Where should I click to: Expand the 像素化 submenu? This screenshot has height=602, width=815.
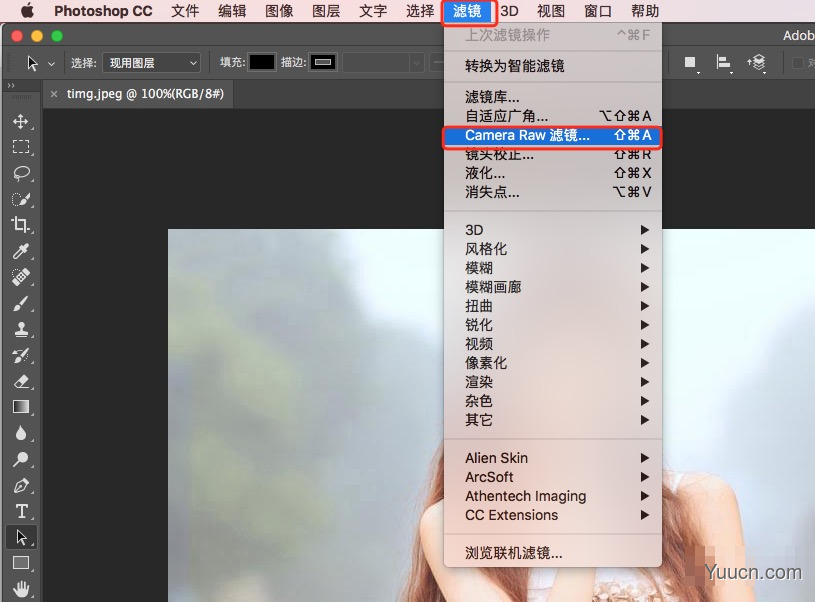point(552,363)
